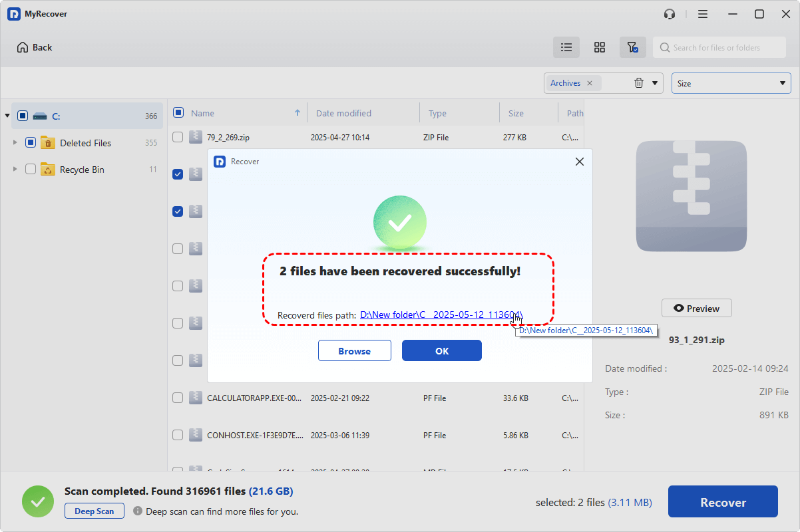This screenshot has height=532, width=800.
Task: Open the recovered files path link
Action: point(441,315)
